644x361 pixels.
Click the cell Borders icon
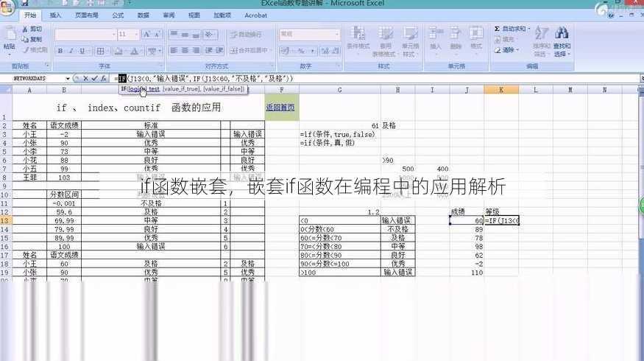point(101,51)
